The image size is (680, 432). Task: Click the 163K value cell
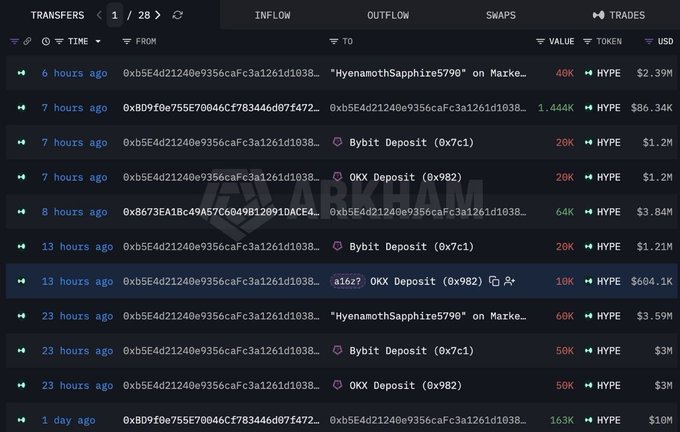[562, 420]
